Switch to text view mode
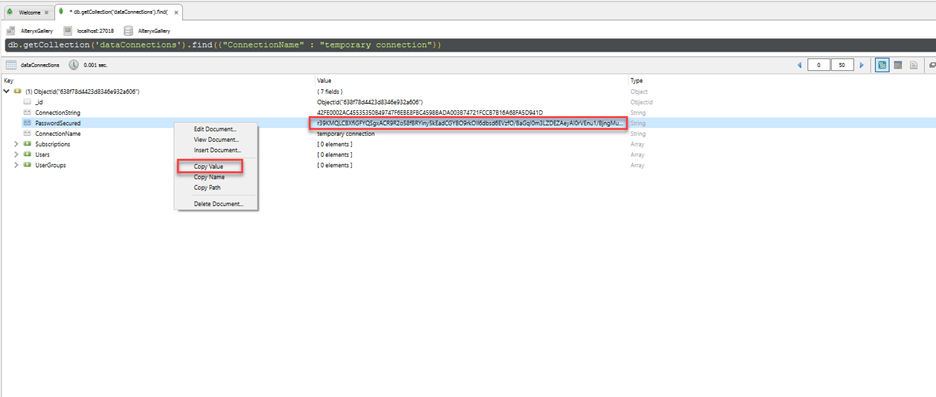Viewport: 936px width, 397px height. [913, 65]
